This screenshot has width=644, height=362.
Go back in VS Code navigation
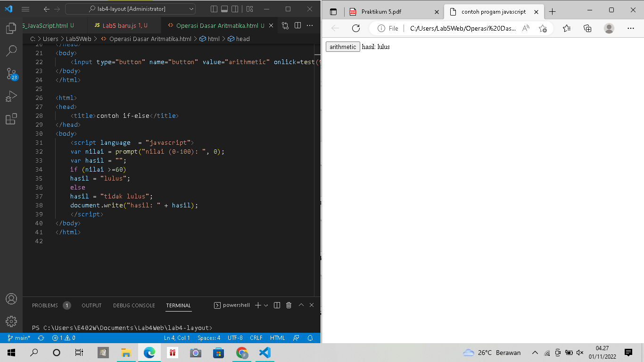pos(46,9)
